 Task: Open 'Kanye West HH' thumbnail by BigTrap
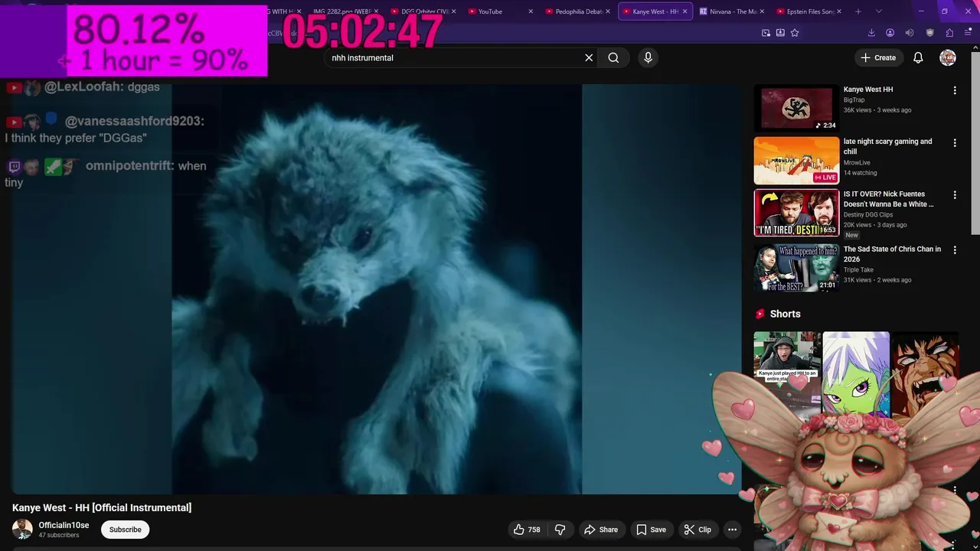click(x=796, y=108)
